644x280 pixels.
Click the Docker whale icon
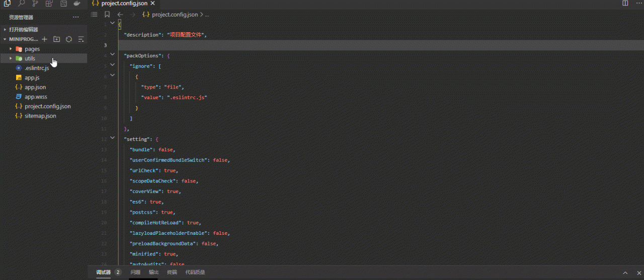[x=76, y=4]
